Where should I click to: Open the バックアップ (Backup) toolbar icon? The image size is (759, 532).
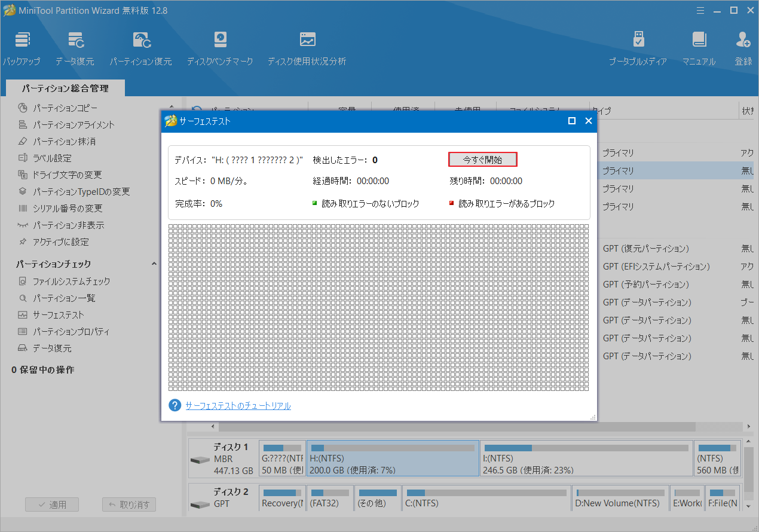point(22,48)
